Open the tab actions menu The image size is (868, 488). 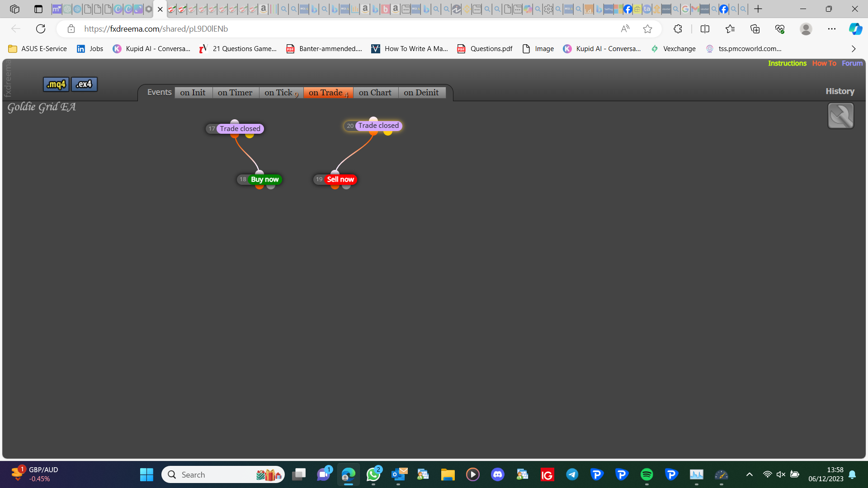click(x=38, y=9)
